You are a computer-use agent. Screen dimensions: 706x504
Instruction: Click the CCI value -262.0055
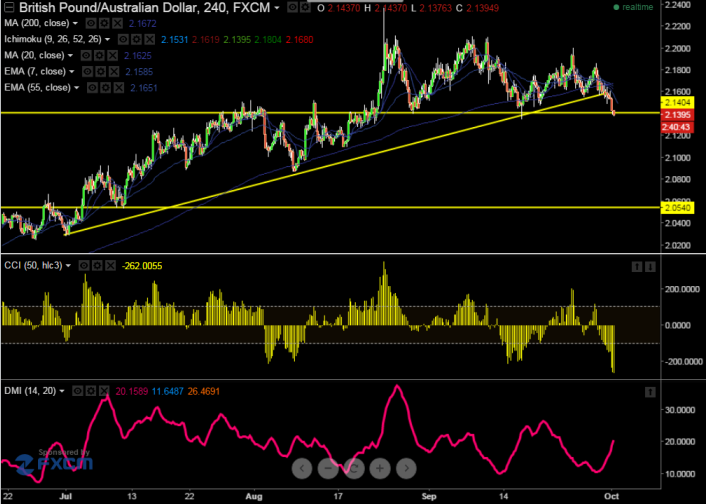pos(142,266)
